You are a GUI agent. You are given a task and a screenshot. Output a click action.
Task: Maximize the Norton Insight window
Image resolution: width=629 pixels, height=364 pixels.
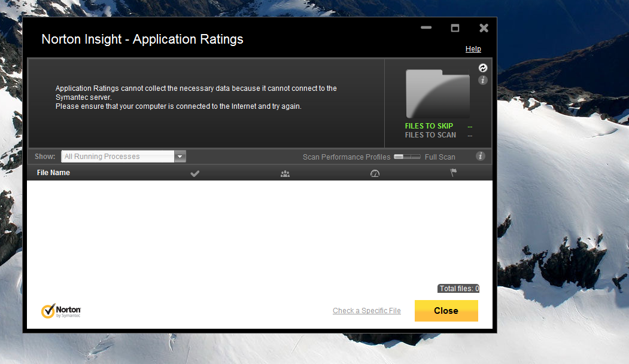click(x=455, y=28)
